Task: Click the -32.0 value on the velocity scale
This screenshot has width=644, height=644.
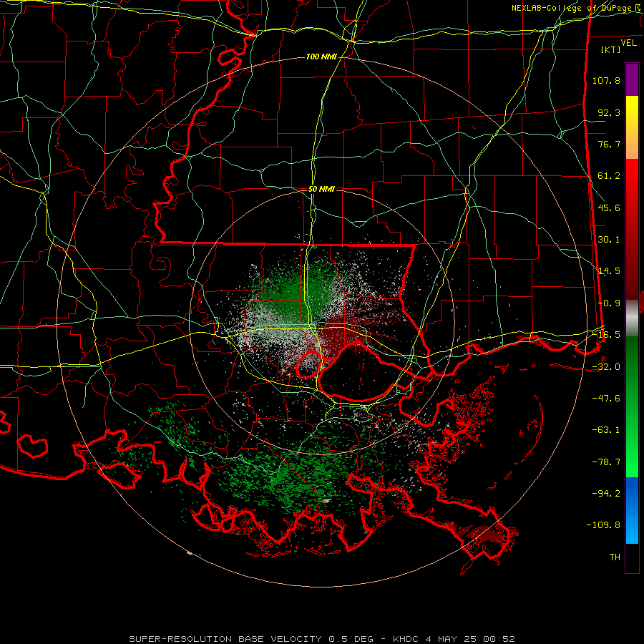Action: (x=606, y=367)
